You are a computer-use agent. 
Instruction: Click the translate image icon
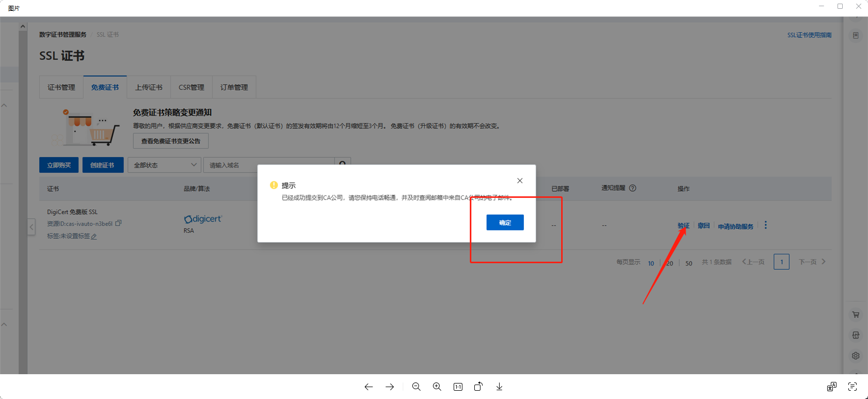click(x=831, y=387)
